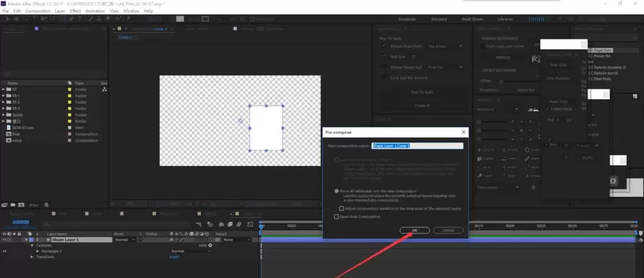Expand the Solids folder in Project panel
The image size is (644, 278).
tap(4, 115)
